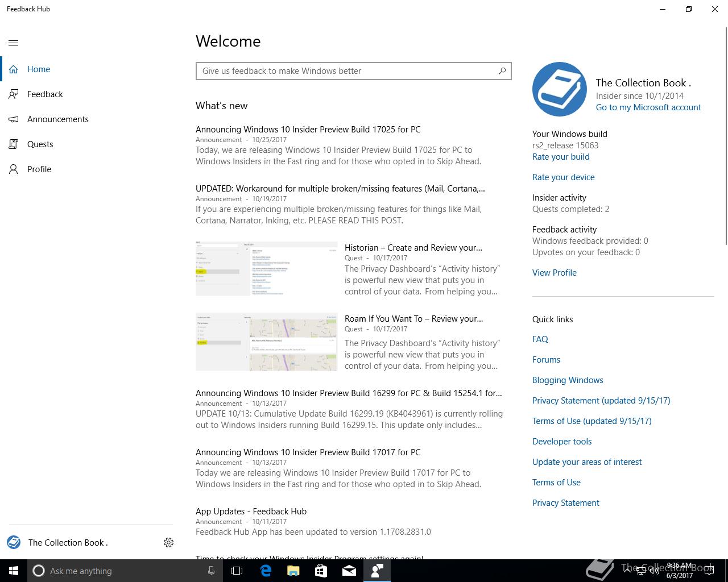Launch Microsoft Edge from the taskbar
This screenshot has width=728, height=582.
tap(266, 571)
